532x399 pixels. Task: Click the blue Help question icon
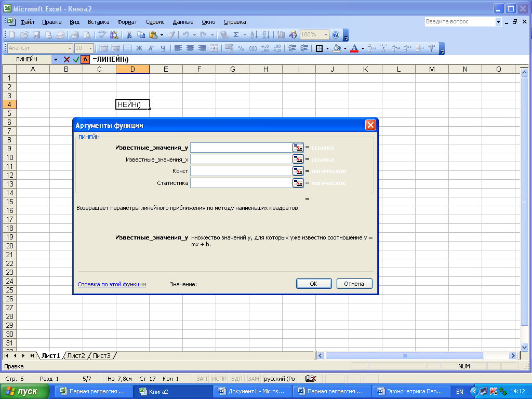[x=336, y=35]
